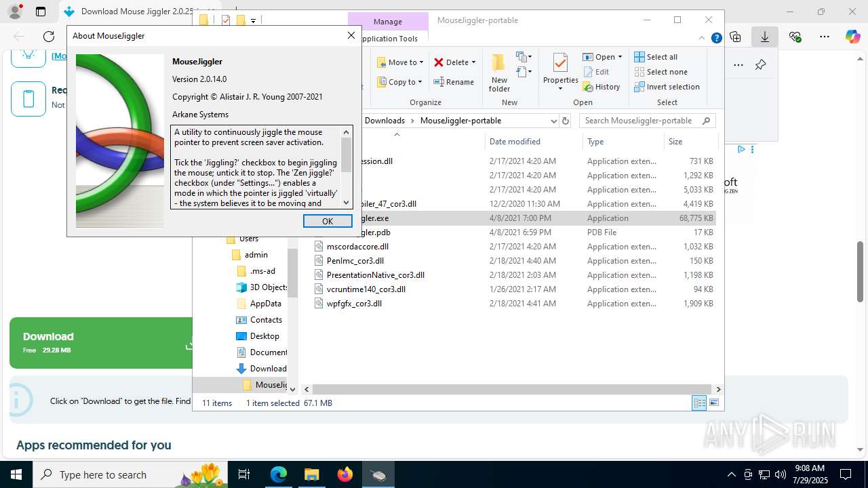The width and height of the screenshot is (868, 488).
Task: Collapse the Explorer ribbon chevron
Action: (703, 38)
